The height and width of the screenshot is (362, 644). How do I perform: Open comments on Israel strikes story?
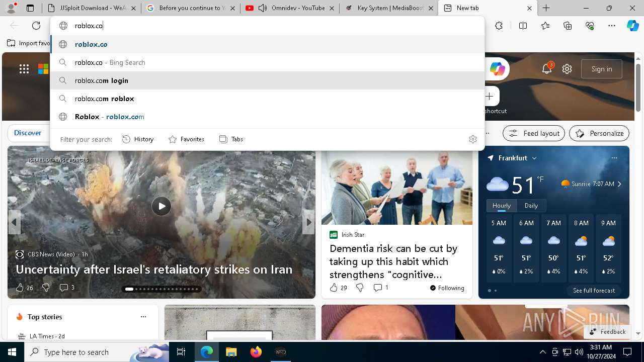coord(67,288)
